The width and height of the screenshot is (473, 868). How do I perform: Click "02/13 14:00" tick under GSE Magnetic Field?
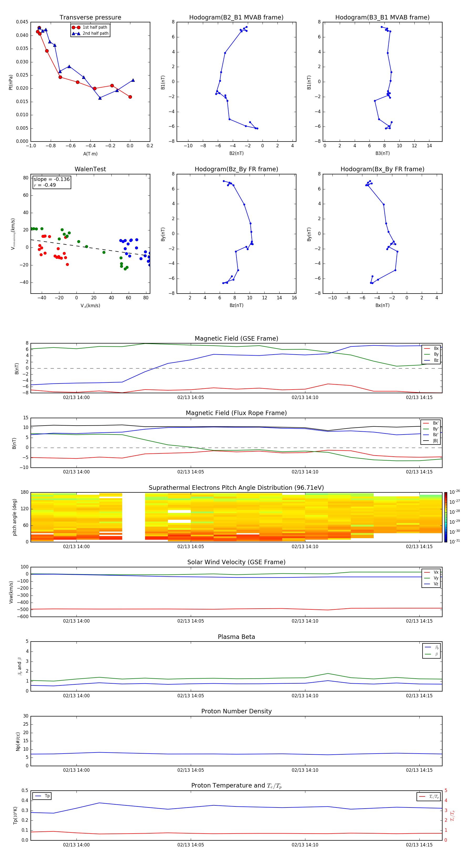click(x=76, y=398)
